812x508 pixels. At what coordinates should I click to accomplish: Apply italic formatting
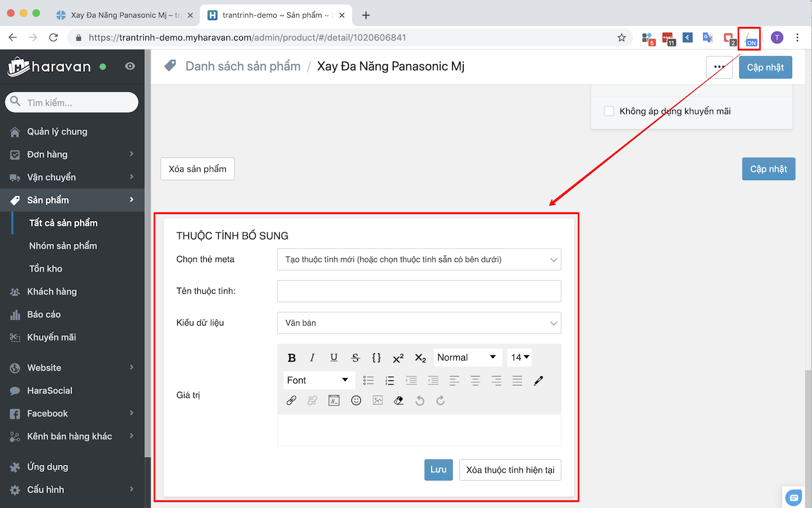[x=312, y=357]
